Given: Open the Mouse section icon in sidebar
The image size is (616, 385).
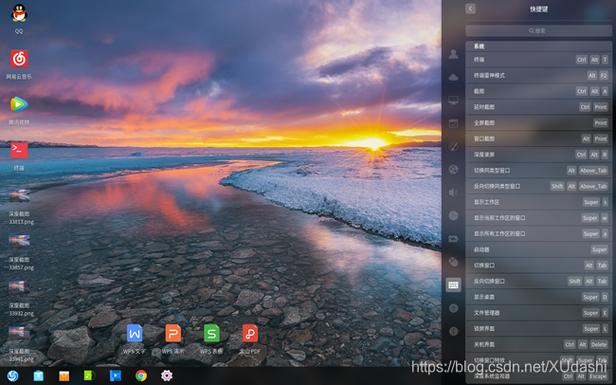Looking at the screenshot, I should (453, 262).
